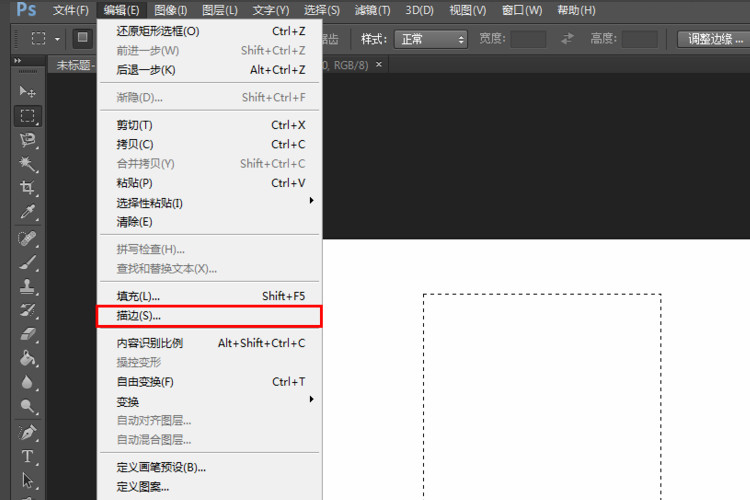Select the Brush tool
750x500 pixels.
[x=27, y=263]
